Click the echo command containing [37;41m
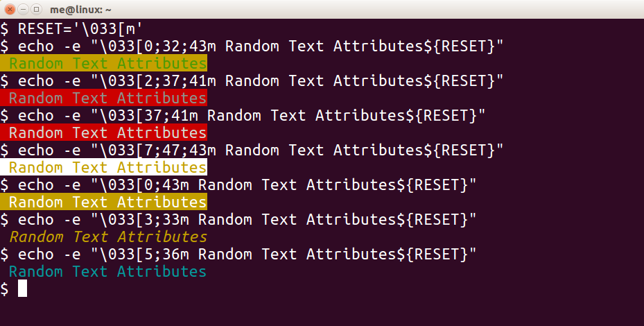 243,116
